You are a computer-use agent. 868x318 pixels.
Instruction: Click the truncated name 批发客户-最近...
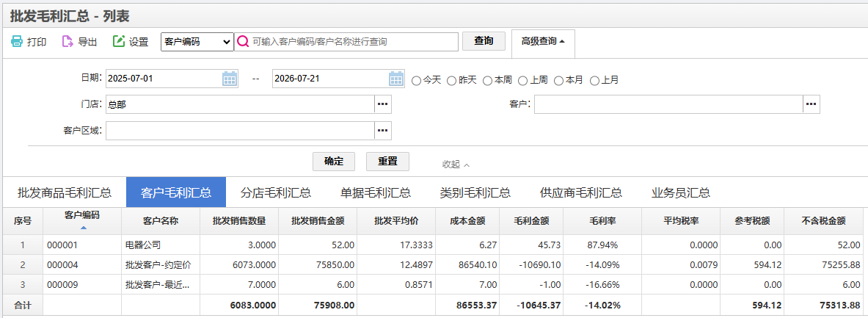[x=158, y=285]
